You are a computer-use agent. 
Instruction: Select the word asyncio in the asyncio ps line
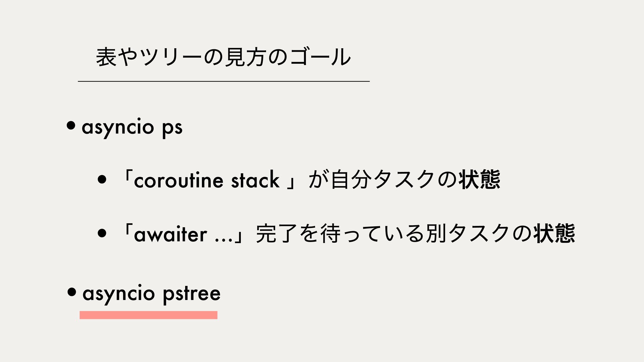[x=118, y=127]
